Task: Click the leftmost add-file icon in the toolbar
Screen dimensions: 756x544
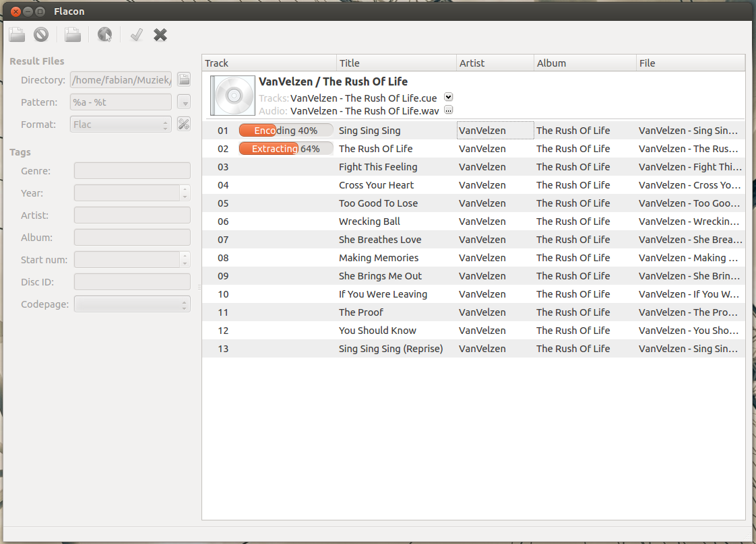Action: 17,34
